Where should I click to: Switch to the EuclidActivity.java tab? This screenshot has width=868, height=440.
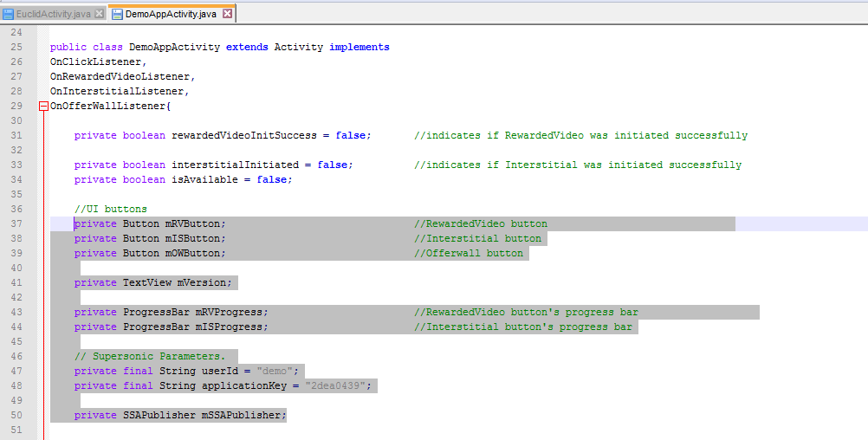(x=54, y=14)
